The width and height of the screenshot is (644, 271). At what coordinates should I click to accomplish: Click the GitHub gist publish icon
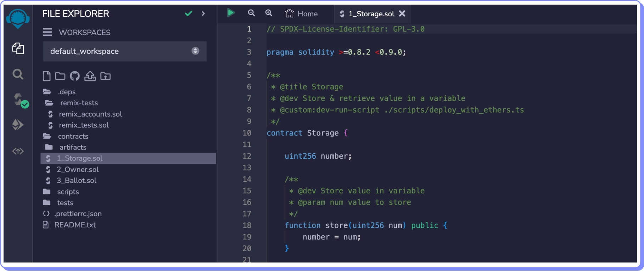[x=75, y=76]
